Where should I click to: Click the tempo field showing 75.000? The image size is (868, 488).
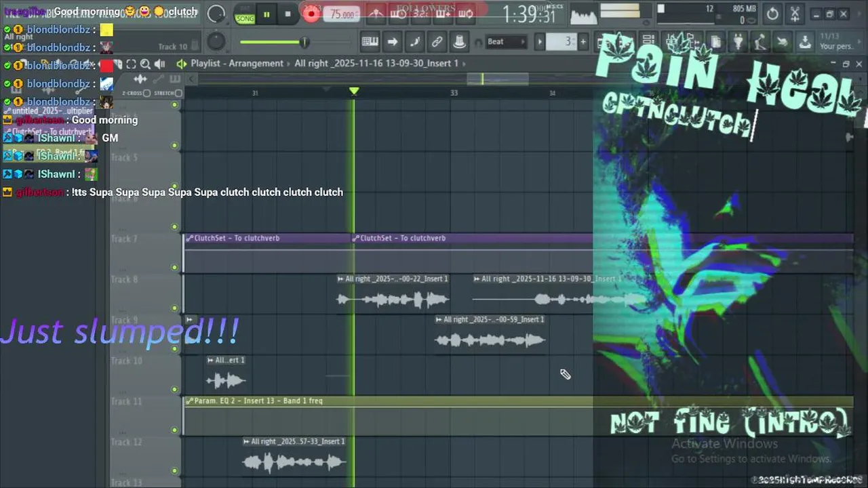pyautogui.click(x=342, y=14)
